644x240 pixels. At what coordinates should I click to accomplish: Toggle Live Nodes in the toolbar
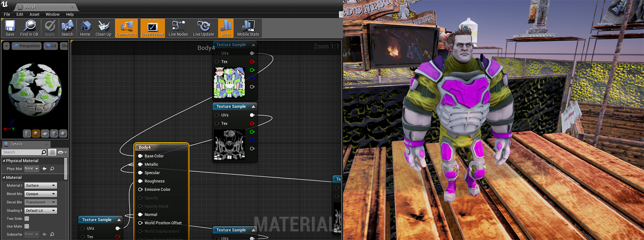point(178,28)
